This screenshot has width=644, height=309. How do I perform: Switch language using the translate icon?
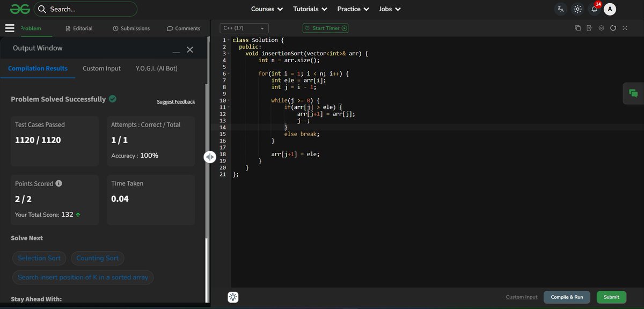560,9
